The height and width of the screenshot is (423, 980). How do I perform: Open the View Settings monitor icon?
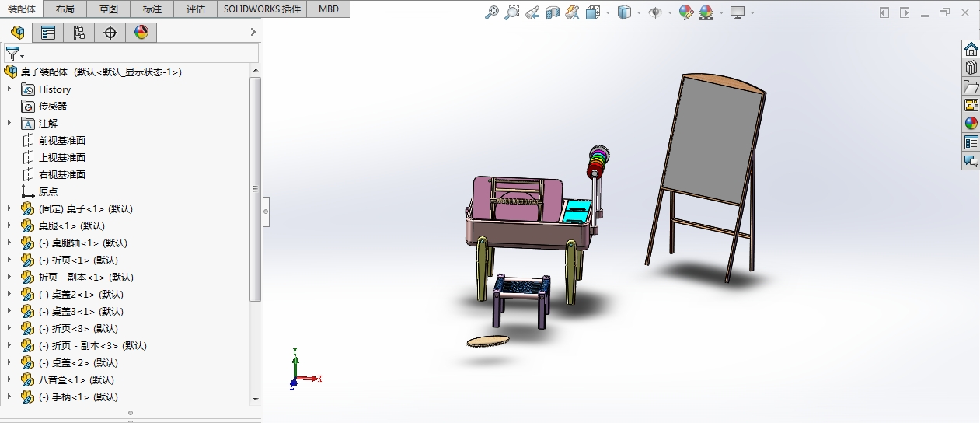click(738, 12)
